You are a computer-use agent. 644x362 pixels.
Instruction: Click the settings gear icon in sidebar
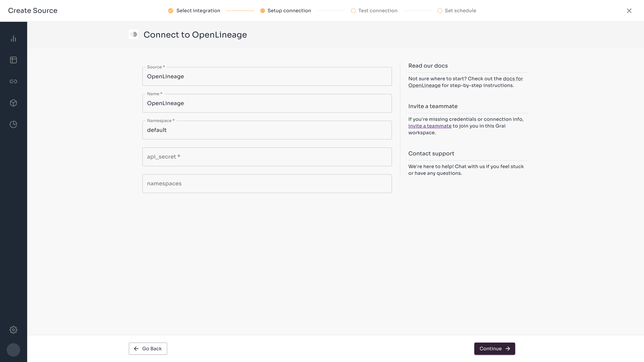click(13, 330)
